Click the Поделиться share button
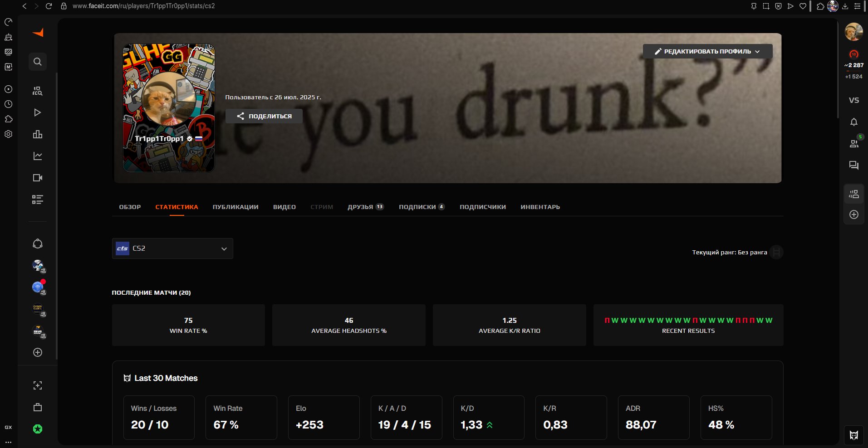The width and height of the screenshot is (868, 448). pyautogui.click(x=264, y=116)
